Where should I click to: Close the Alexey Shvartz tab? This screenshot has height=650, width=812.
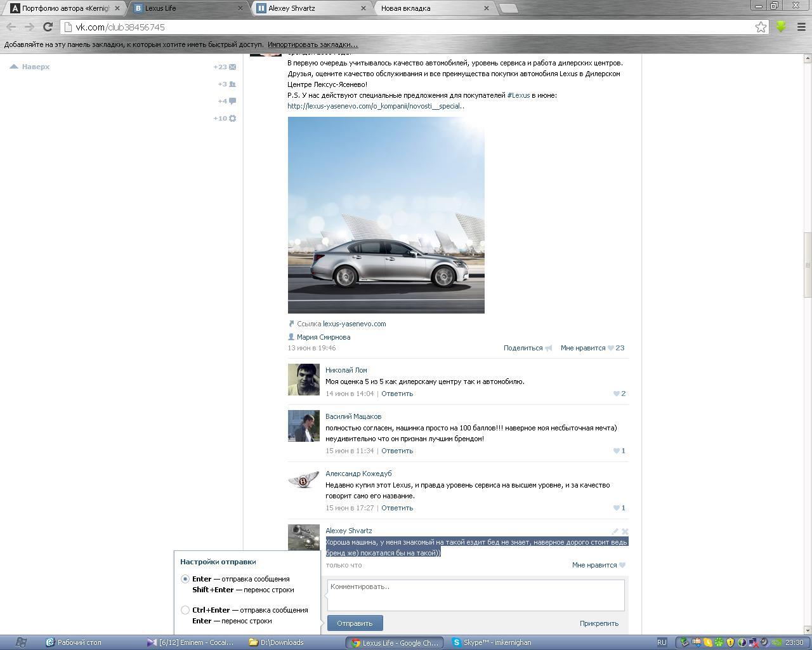[363, 8]
